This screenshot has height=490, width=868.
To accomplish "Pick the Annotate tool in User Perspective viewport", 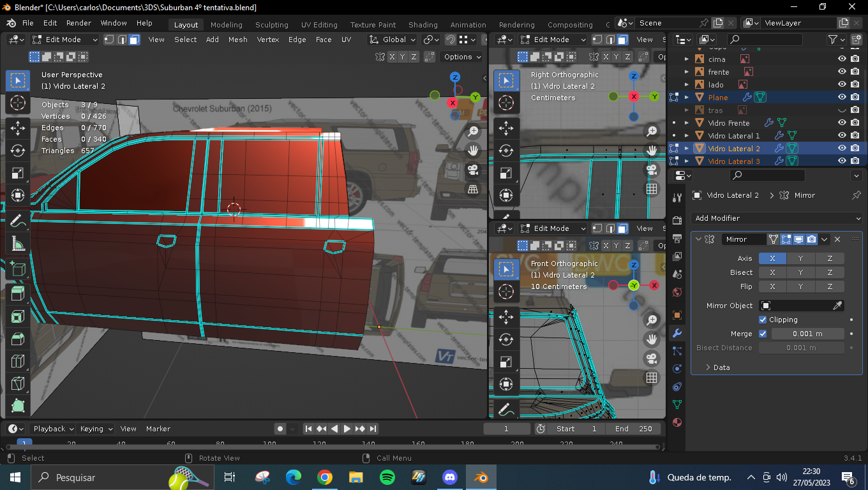I will (x=18, y=221).
